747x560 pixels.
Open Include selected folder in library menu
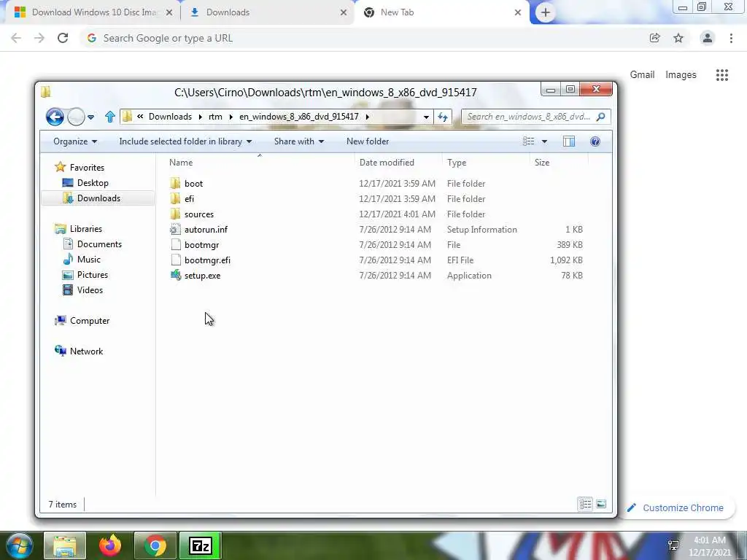[x=185, y=141]
